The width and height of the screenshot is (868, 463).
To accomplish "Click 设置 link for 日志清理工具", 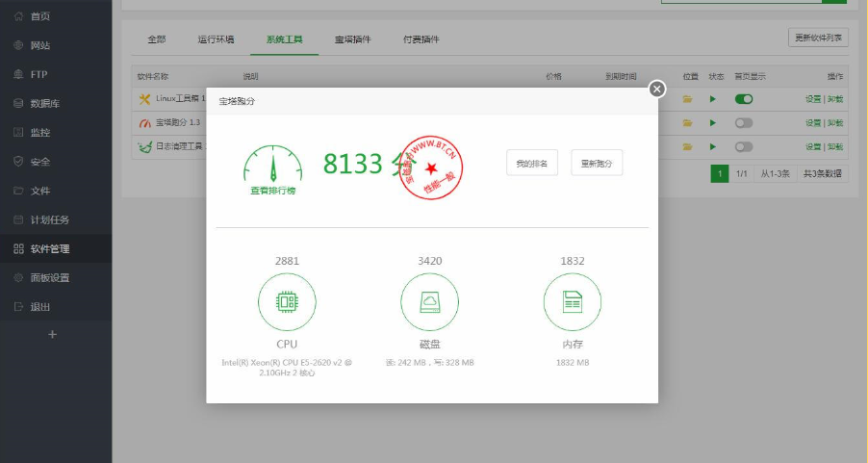I will 812,146.
